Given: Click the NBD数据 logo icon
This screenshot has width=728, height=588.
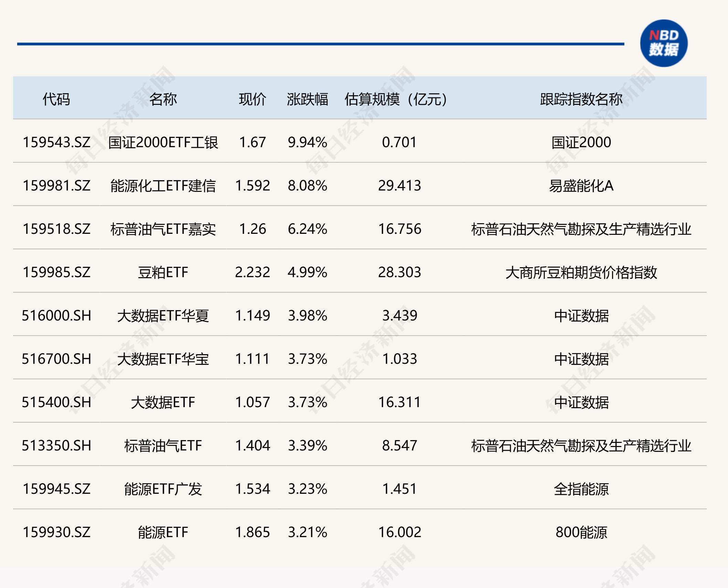Looking at the screenshot, I should pos(663,43).
